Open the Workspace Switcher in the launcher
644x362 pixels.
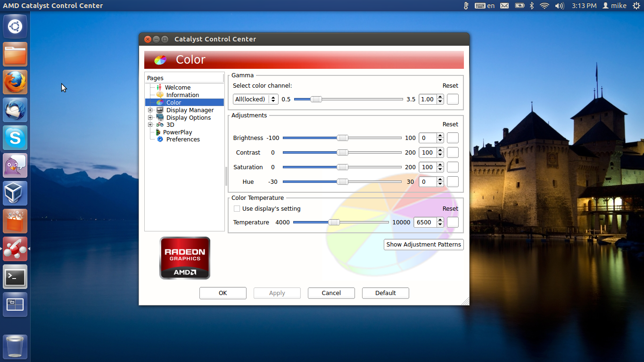tap(15, 304)
